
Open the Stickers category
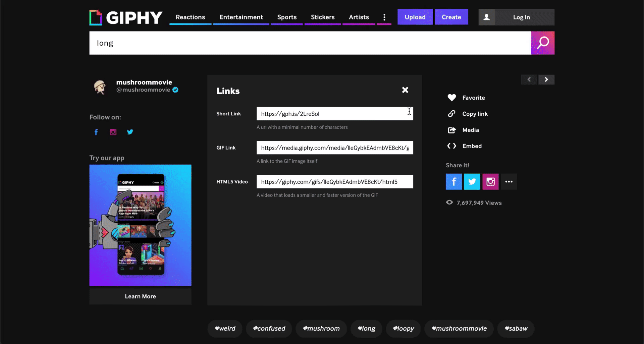point(322,17)
